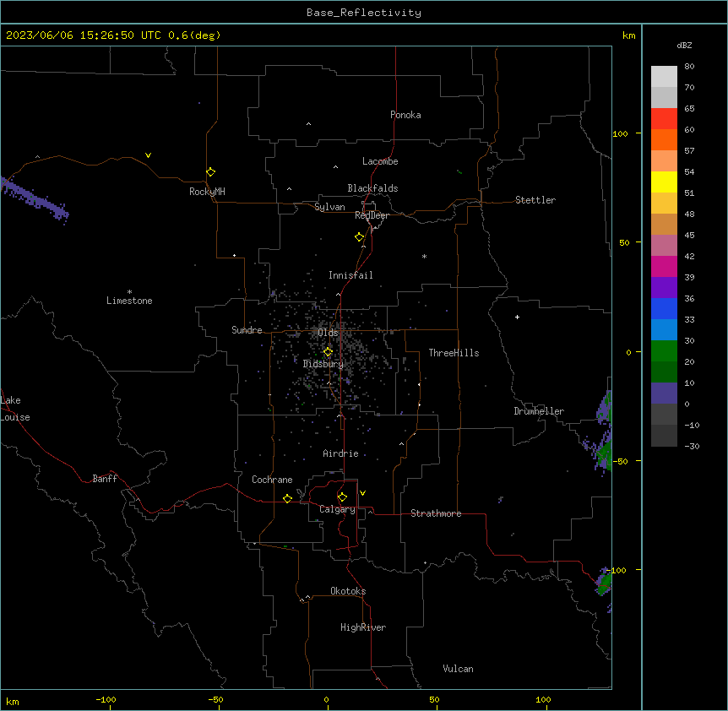
Task: Click the white plus marker north of Drumheller
Action: tap(517, 317)
